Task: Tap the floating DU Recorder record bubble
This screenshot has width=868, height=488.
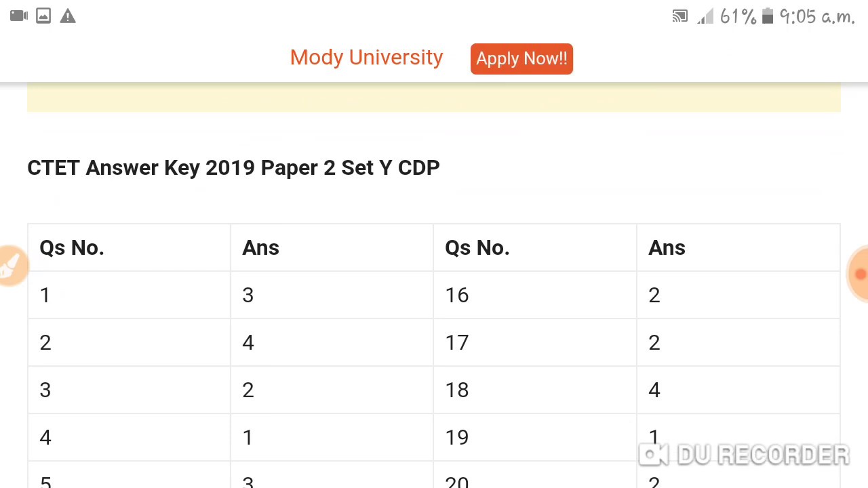Action: (x=859, y=274)
